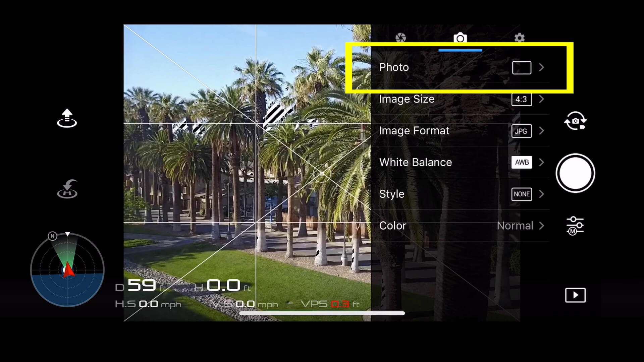Toggle the shutter/capture button
The width and height of the screenshot is (644, 362).
pyautogui.click(x=575, y=173)
